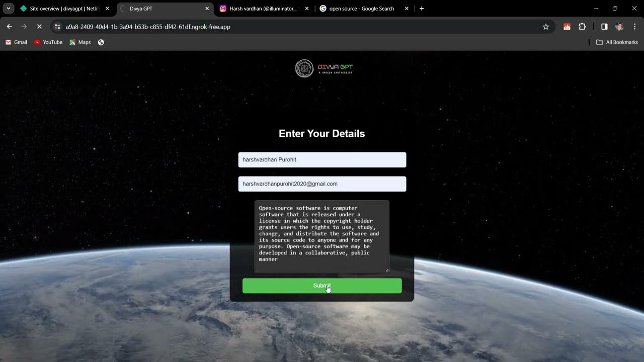644x362 pixels.
Task: Focus the email address input field
Action: 322,184
